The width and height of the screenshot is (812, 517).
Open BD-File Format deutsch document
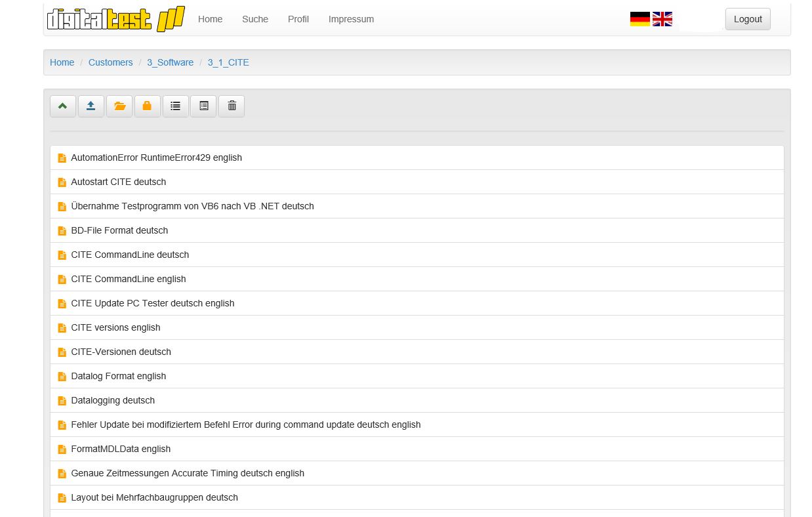119,230
